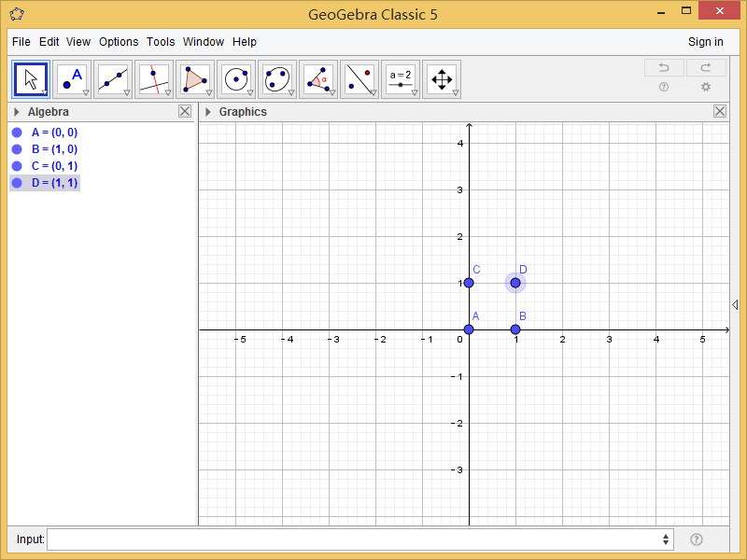Open the input bar history dropdown
747x560 pixels.
(665, 539)
